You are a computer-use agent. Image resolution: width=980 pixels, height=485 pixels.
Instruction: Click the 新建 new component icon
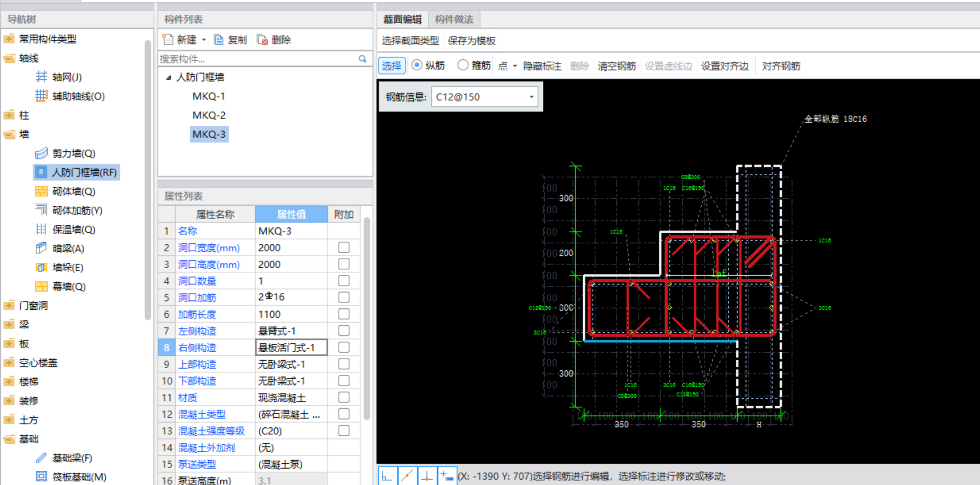(x=168, y=40)
